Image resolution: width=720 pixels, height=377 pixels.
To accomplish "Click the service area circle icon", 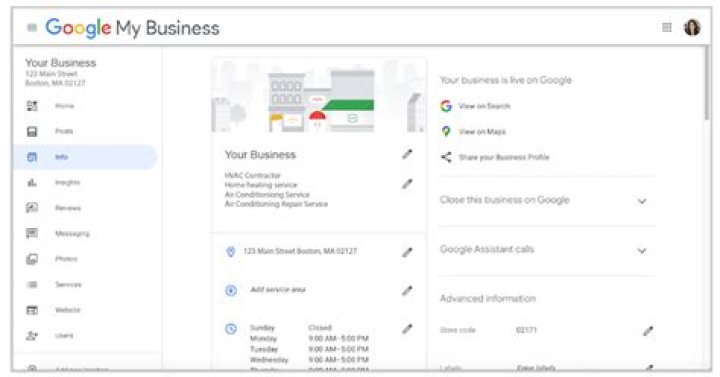I will coord(231,290).
